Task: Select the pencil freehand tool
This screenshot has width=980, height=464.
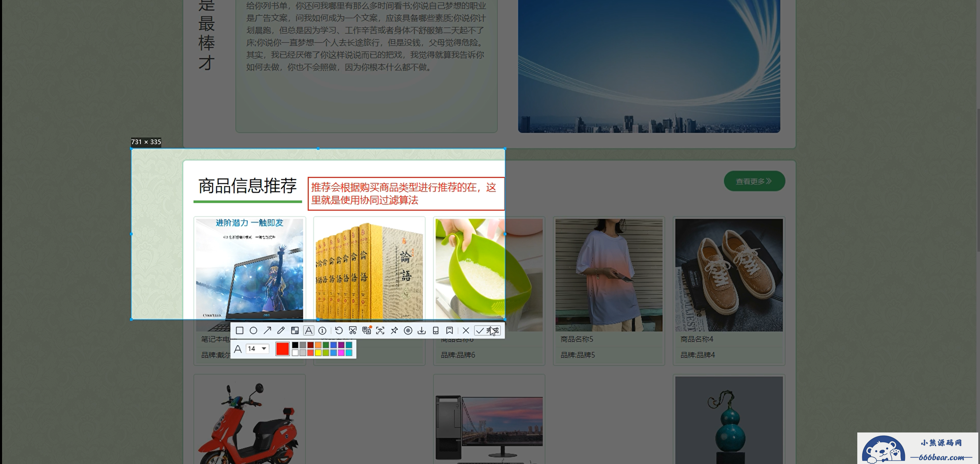Action: (x=281, y=330)
